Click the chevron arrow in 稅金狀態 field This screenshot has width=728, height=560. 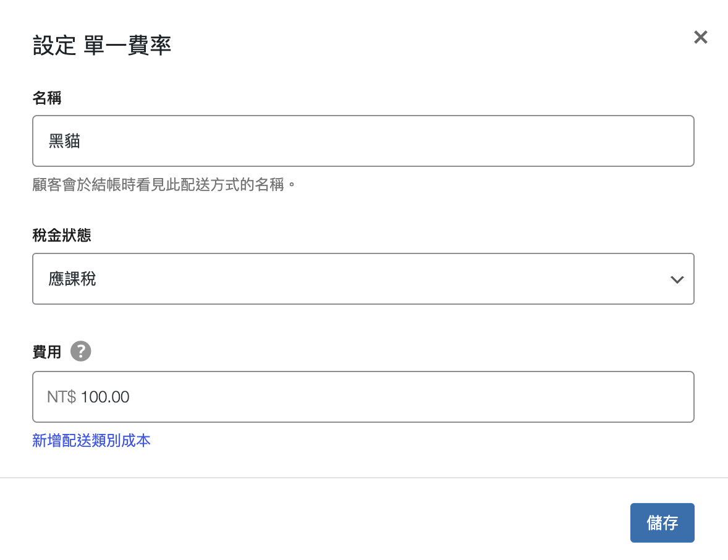pyautogui.click(x=677, y=279)
